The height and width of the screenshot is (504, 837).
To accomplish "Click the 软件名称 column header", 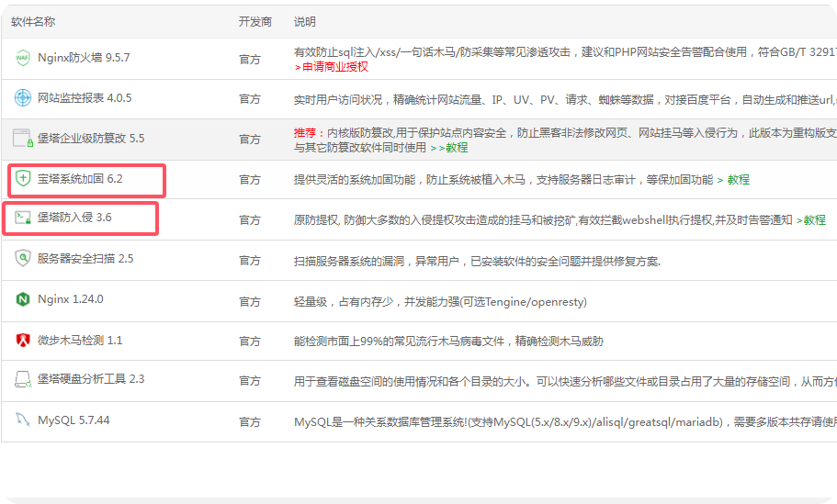I will pyautogui.click(x=33, y=22).
